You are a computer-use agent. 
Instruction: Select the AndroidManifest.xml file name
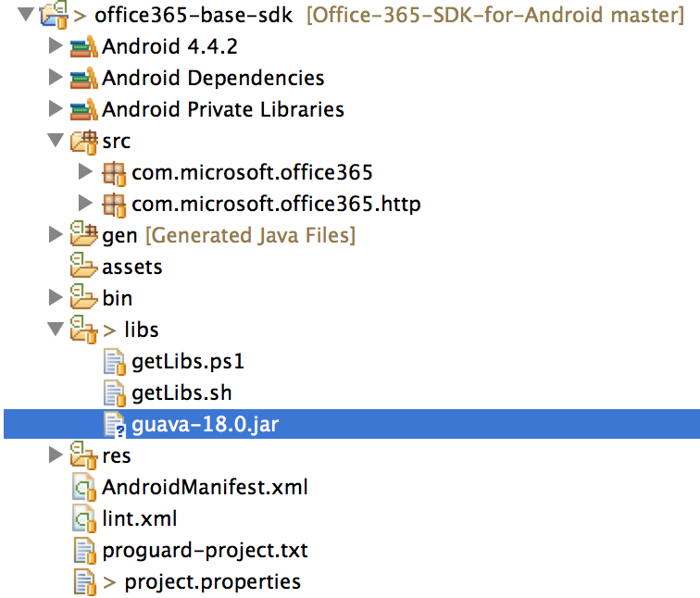pos(205,487)
